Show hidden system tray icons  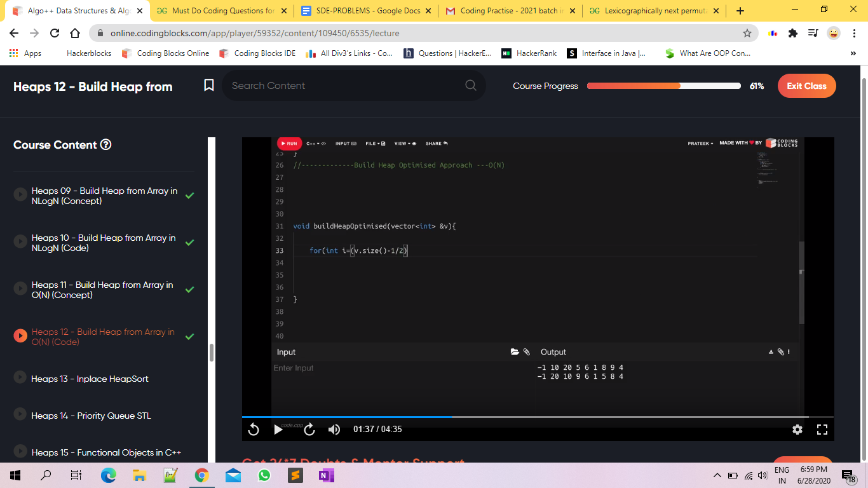(x=717, y=475)
